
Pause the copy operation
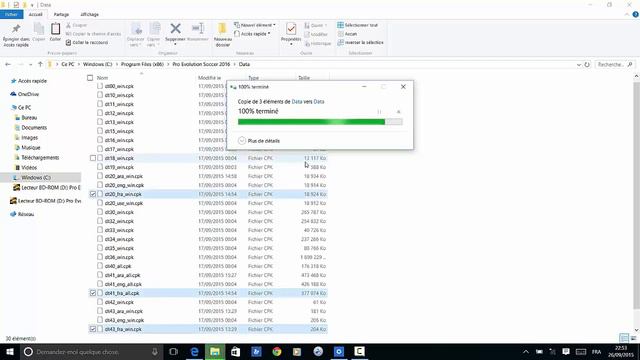(379, 112)
